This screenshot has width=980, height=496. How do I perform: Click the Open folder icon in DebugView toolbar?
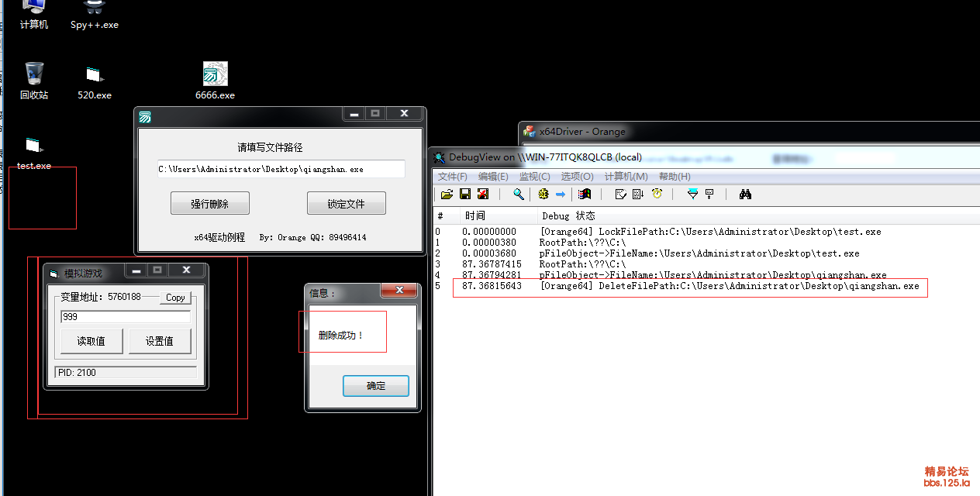[447, 194]
